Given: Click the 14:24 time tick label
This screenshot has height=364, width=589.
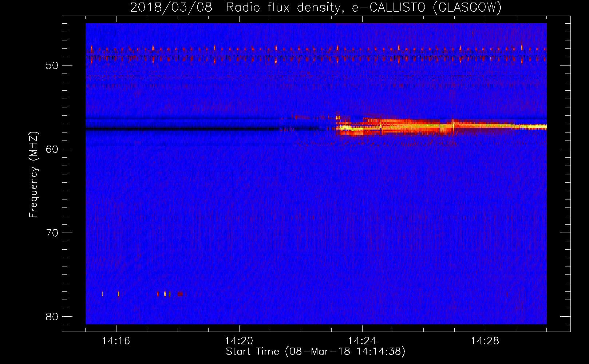Looking at the screenshot, I should (x=362, y=341).
